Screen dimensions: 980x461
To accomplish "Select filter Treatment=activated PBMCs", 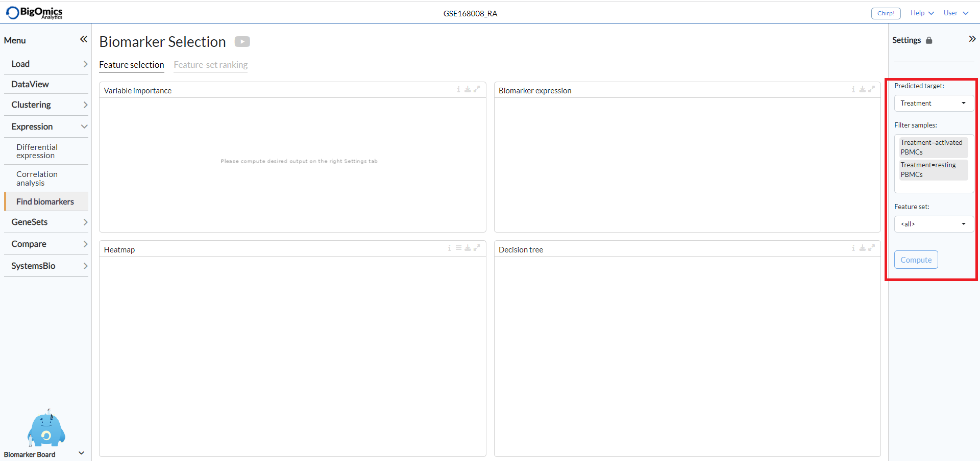I will pos(933,147).
